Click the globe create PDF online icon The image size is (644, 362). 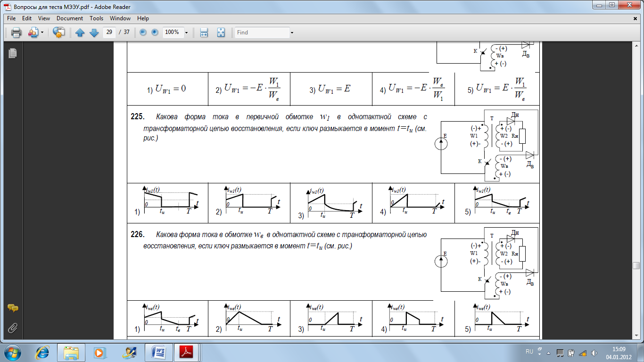point(58,33)
